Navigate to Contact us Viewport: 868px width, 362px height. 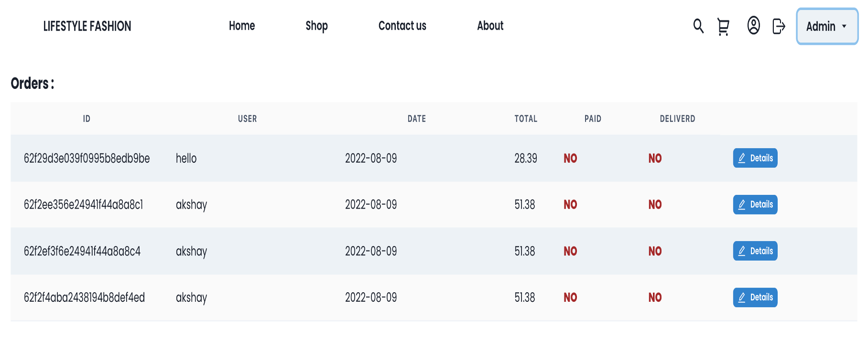pos(402,26)
